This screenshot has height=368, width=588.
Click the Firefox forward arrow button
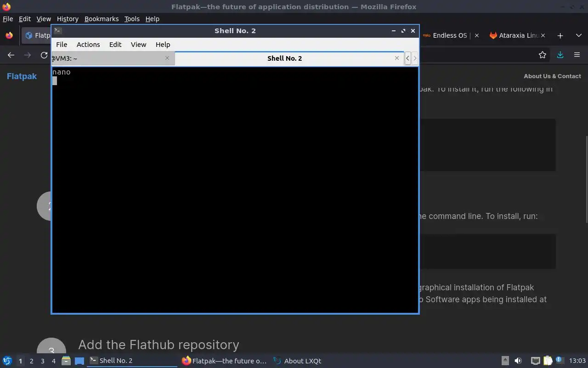28,55
